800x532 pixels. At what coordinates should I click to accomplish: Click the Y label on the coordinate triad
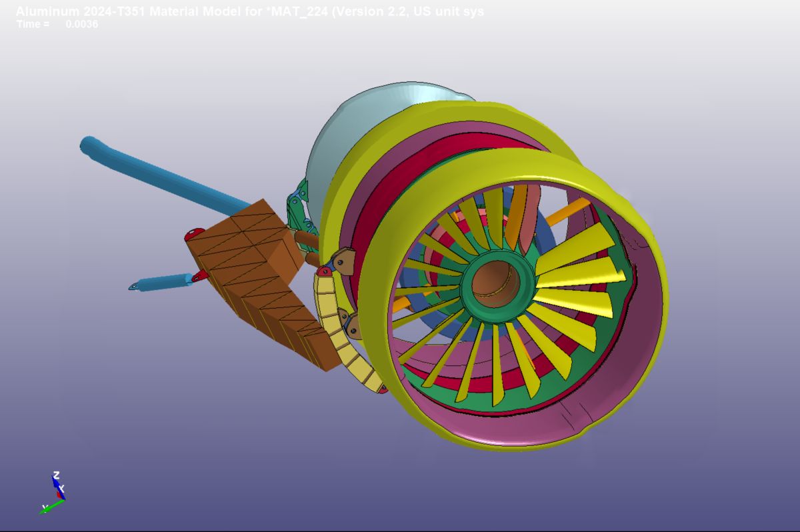tap(45, 507)
